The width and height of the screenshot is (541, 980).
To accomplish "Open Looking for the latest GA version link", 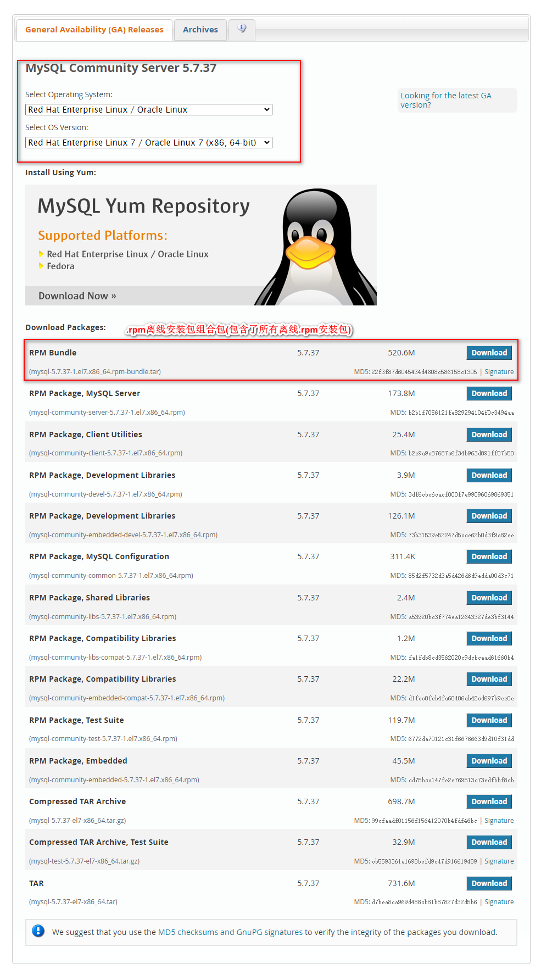I will [x=445, y=100].
